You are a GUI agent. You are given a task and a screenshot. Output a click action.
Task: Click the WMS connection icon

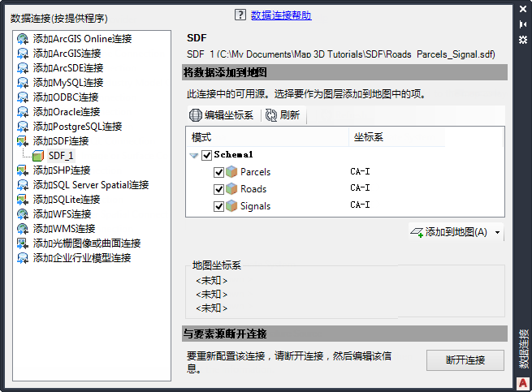pyautogui.click(x=23, y=229)
